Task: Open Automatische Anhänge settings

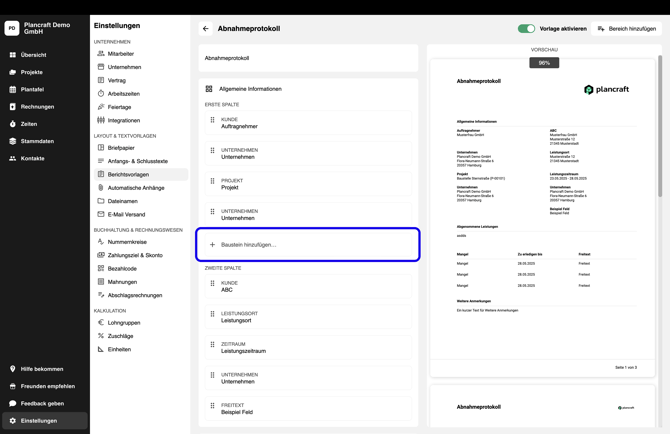Action: 141,188
